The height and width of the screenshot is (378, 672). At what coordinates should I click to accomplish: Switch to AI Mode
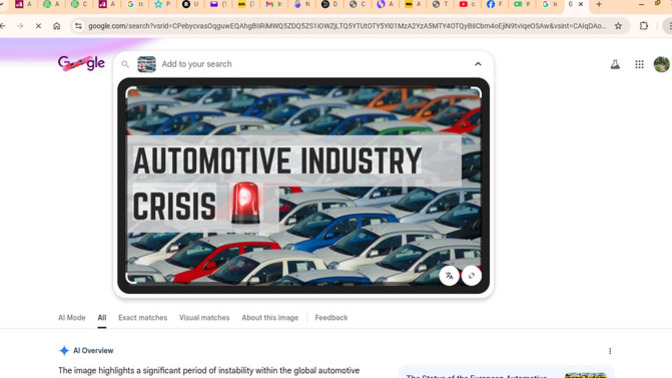pos(72,318)
